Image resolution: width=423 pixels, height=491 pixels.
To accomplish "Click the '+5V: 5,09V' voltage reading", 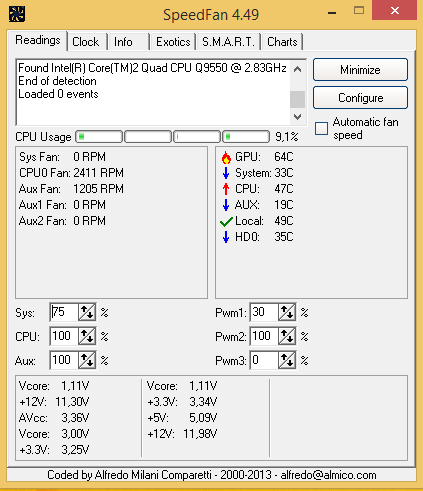I will [x=182, y=418].
